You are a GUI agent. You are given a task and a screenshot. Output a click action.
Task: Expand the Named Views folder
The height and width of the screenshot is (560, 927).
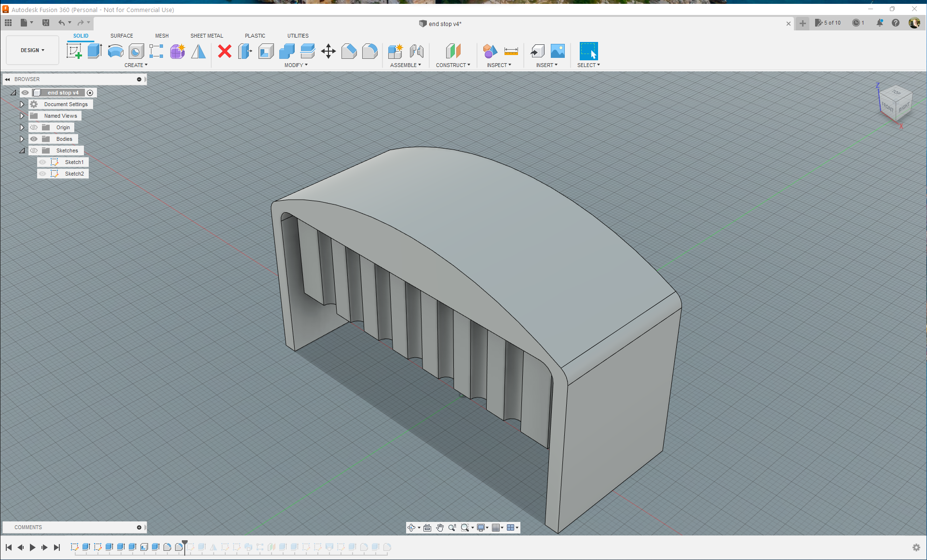[21, 116]
